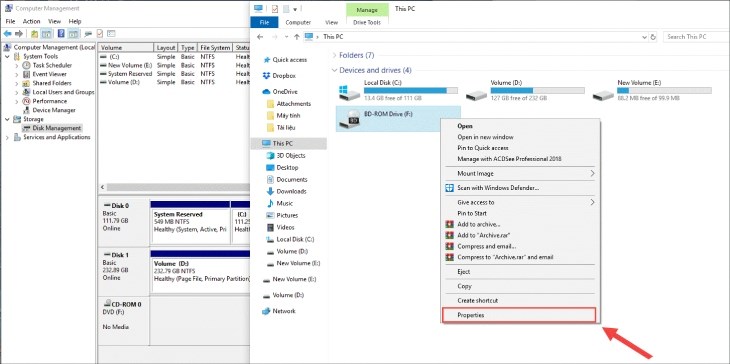Select the BD-ROM Drive (F:) icon

pos(349,119)
